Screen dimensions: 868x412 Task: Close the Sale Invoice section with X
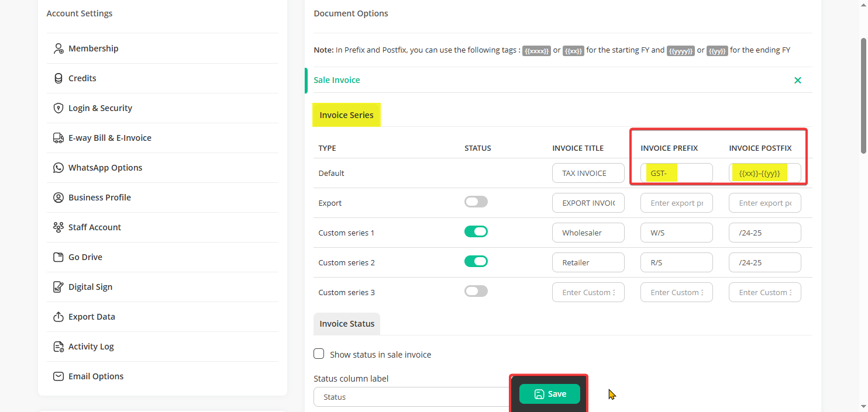tap(798, 80)
